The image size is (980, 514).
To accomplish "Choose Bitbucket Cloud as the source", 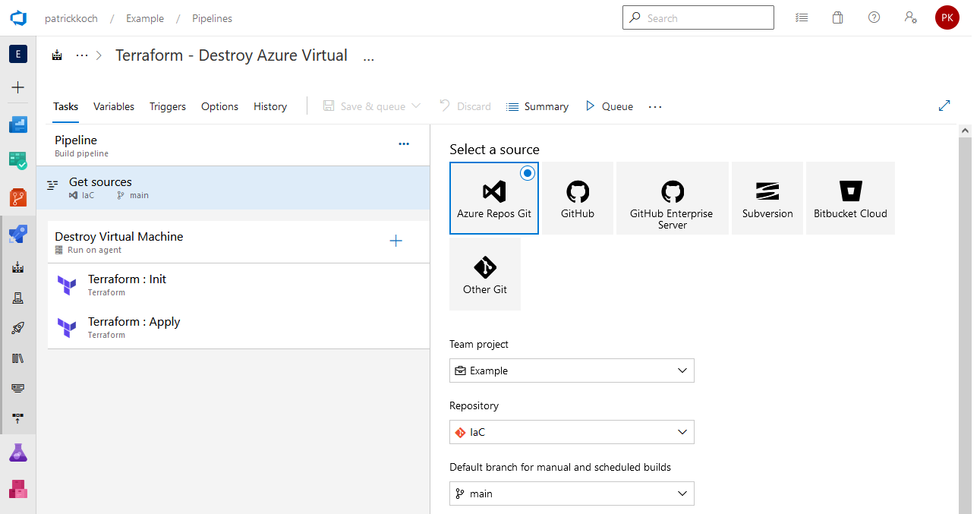I will click(850, 197).
